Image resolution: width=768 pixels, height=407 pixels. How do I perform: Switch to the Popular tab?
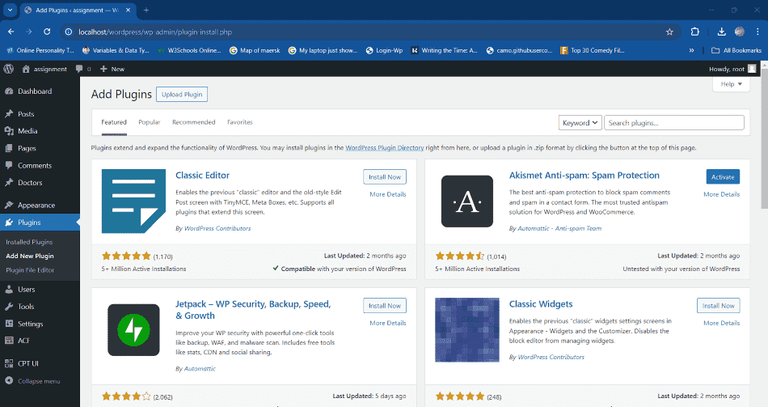(x=149, y=122)
